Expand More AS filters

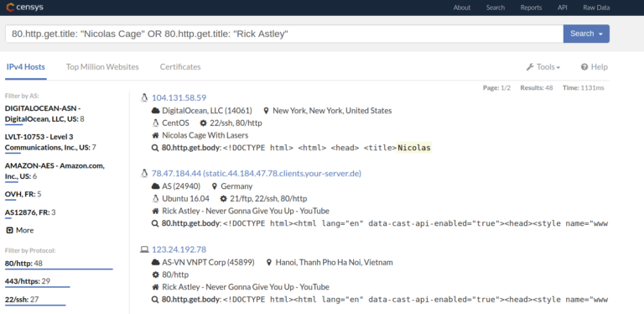click(x=20, y=230)
